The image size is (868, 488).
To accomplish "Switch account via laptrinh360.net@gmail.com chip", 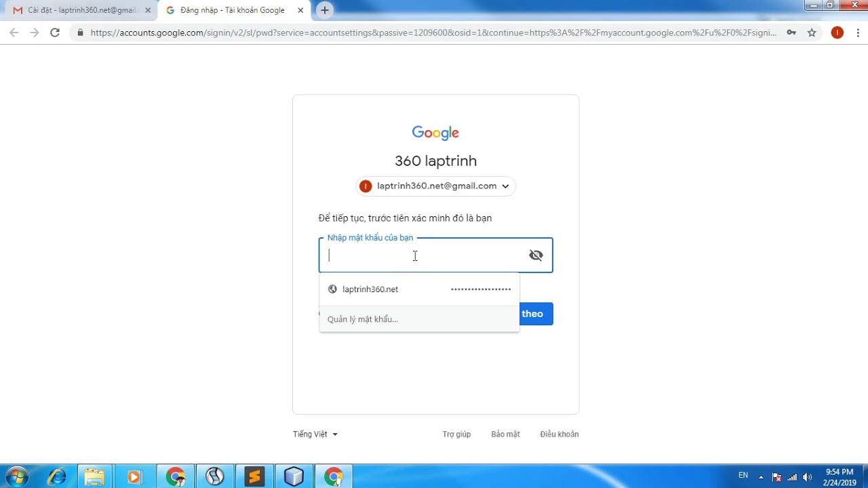I will 436,186.
